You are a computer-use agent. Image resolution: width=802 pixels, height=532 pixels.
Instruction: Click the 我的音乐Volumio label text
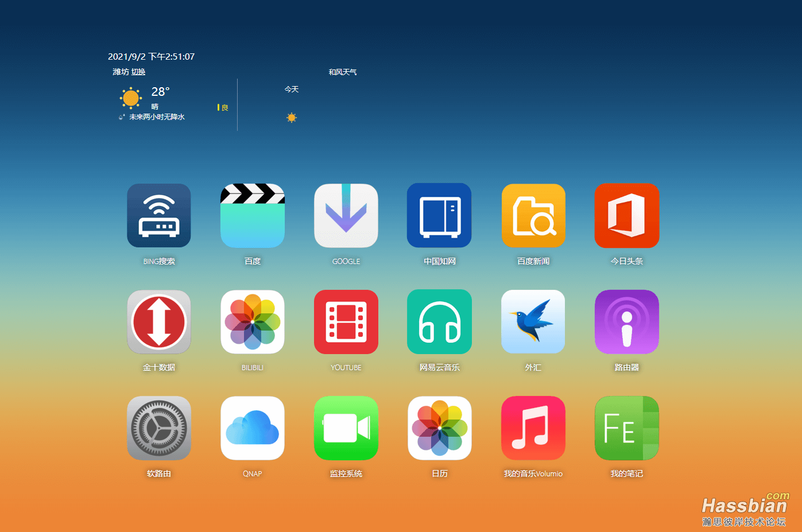tap(533, 473)
